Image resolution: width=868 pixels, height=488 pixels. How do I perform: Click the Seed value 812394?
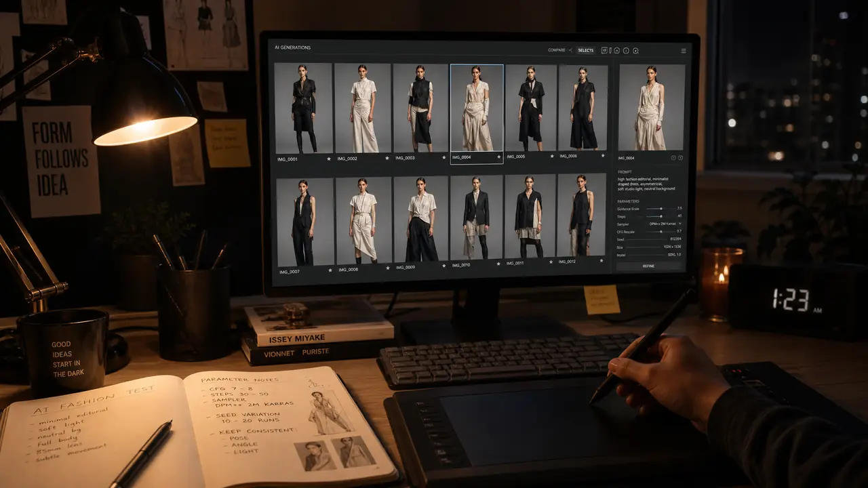coord(675,239)
